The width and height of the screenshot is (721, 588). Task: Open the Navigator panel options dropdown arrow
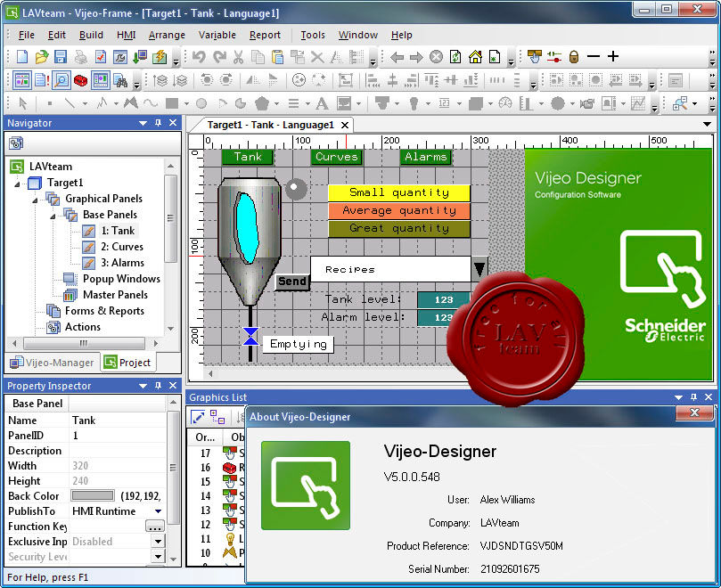143,123
